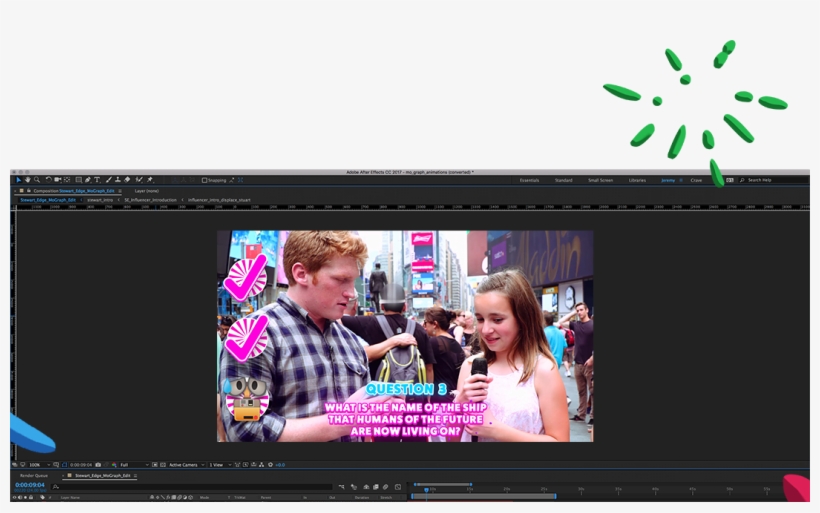Select the Jeremy workspace

tap(668, 180)
